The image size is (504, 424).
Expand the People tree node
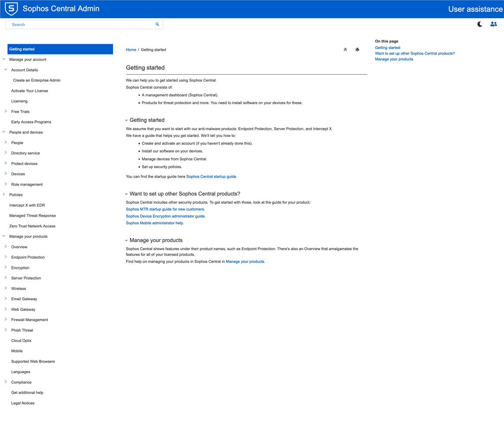(6, 142)
